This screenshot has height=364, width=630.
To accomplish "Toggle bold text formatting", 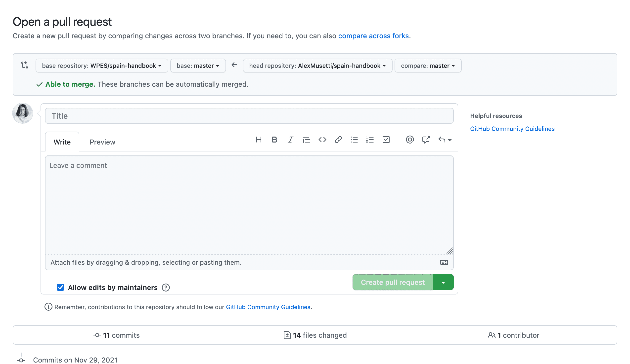I will click(274, 140).
